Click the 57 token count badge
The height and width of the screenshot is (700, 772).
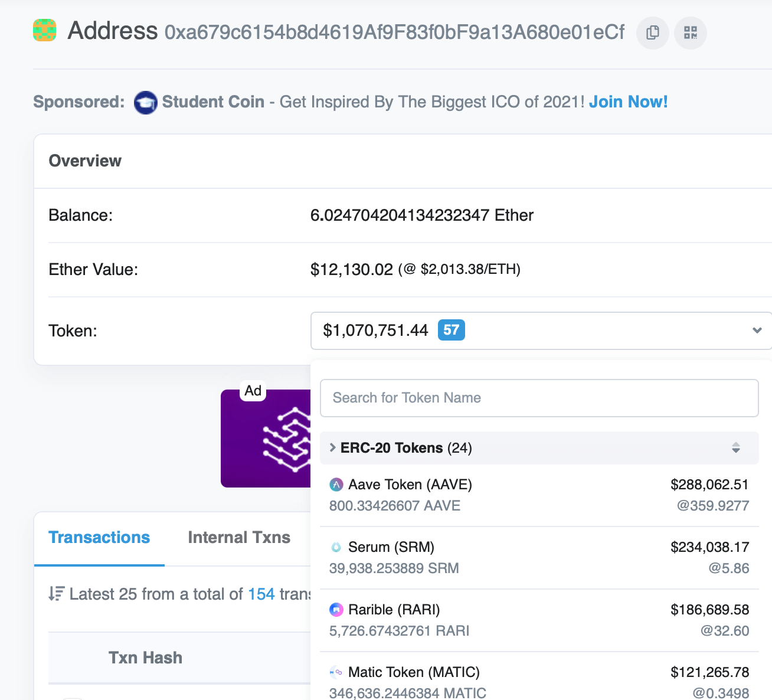click(451, 330)
